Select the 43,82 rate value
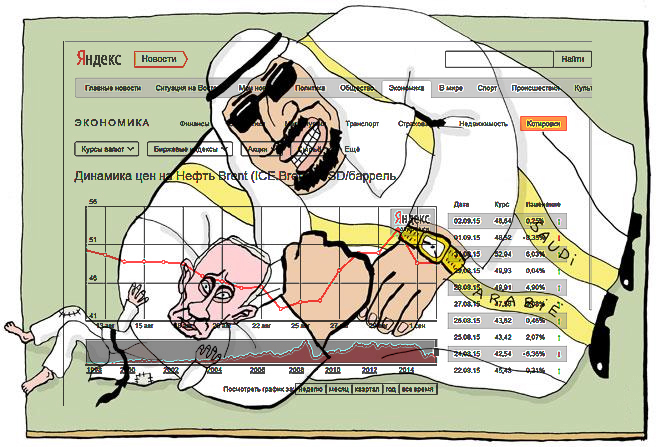This screenshot has height=447, width=656. coord(503,321)
